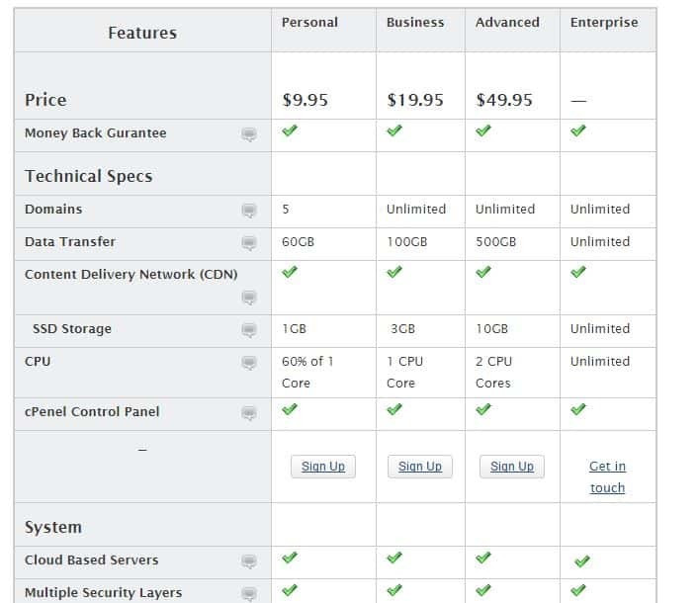Click the Content Delivery Network info bubble
Screen dimensions: 700x603
[x=249, y=298]
